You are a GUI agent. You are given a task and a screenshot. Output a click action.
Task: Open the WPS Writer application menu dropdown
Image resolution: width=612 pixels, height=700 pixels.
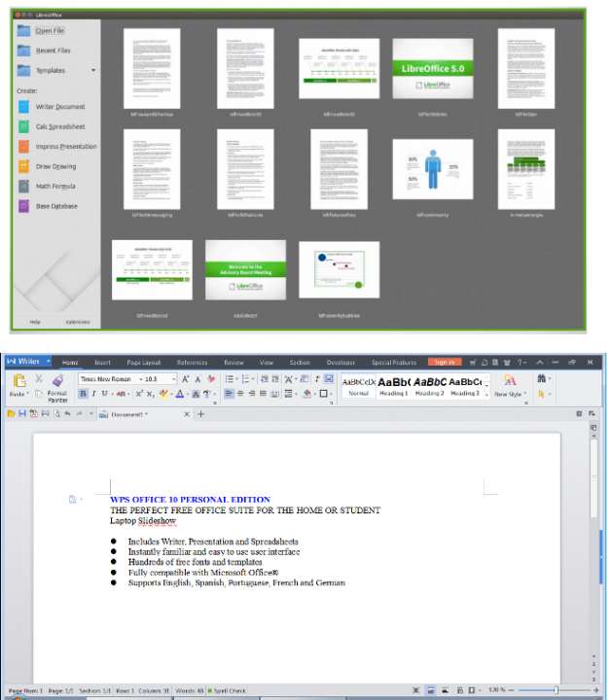(48, 361)
